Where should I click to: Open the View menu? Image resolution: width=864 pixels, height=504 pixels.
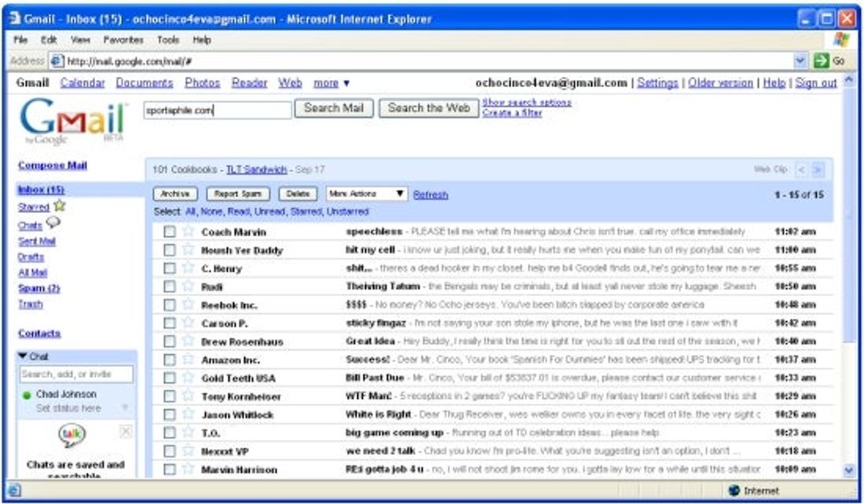81,40
